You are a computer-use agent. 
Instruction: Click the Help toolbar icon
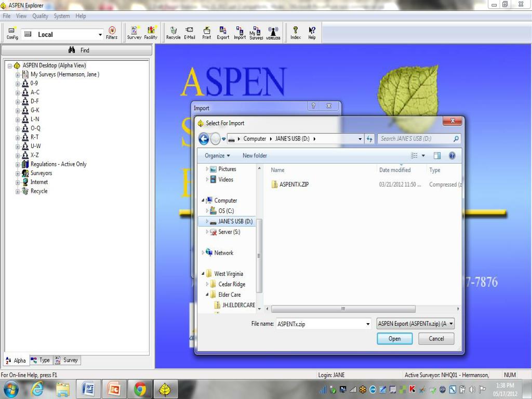coord(312,33)
